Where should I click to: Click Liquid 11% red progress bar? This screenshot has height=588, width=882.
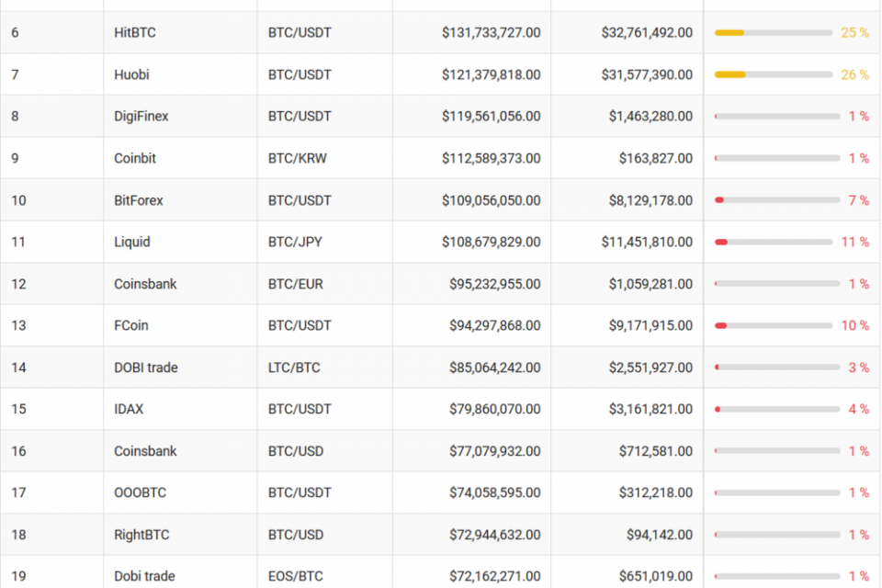pyautogui.click(x=774, y=242)
